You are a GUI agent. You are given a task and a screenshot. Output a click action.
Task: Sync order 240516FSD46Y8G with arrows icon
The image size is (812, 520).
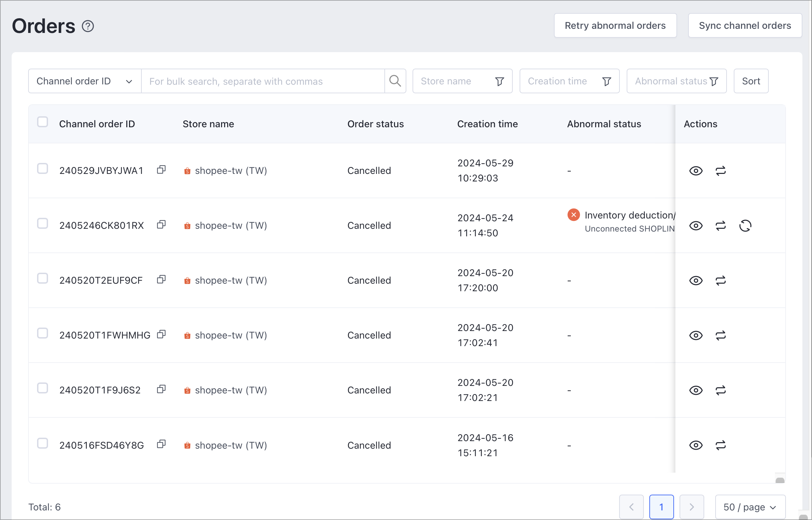[x=721, y=445]
